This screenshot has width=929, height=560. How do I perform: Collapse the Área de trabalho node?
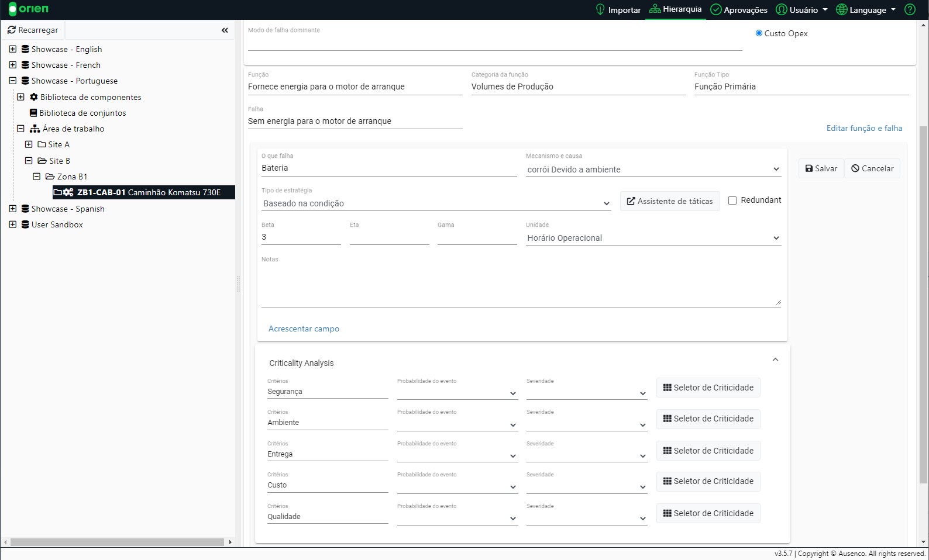20,129
